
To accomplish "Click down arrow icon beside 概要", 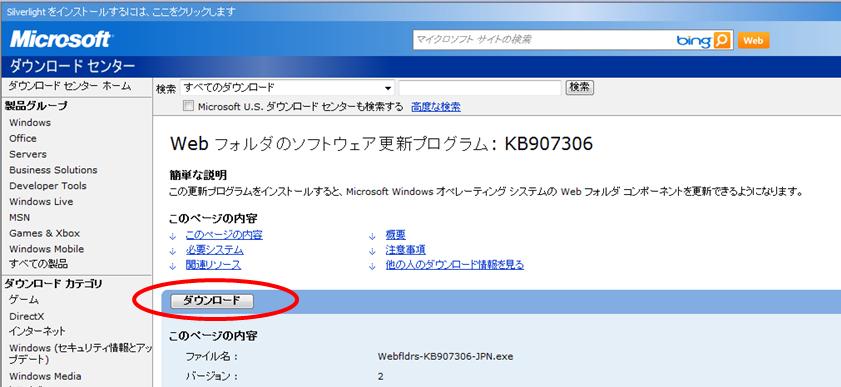I will click(x=372, y=236).
